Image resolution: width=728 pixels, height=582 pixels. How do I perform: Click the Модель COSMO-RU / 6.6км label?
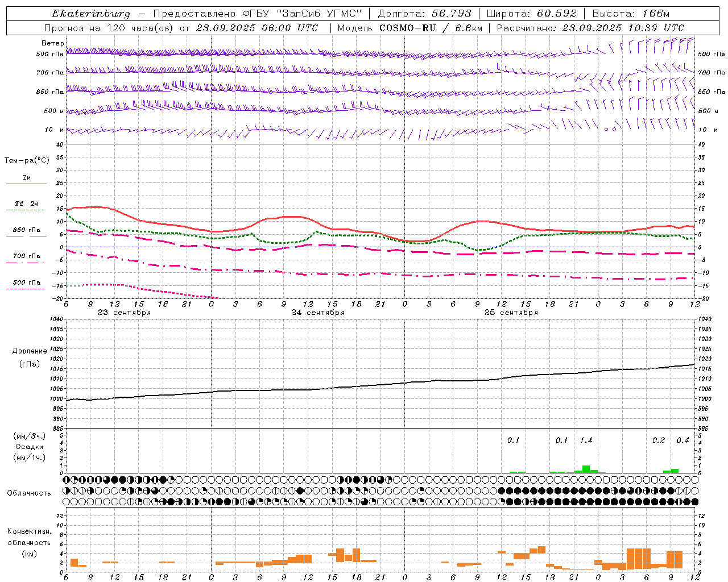click(x=409, y=28)
